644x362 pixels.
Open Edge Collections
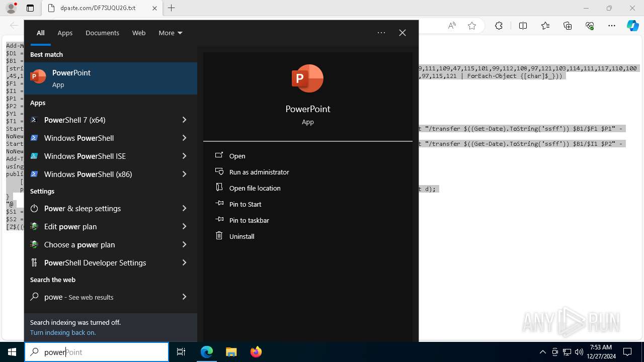568,26
